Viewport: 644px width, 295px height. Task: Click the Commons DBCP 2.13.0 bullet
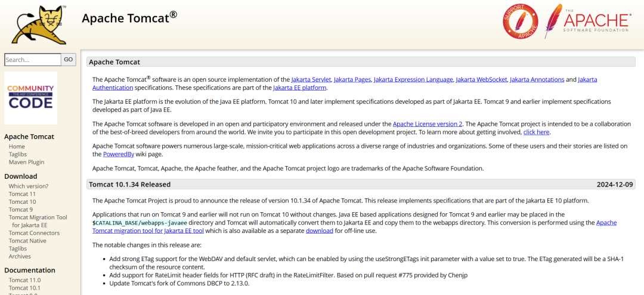179,283
